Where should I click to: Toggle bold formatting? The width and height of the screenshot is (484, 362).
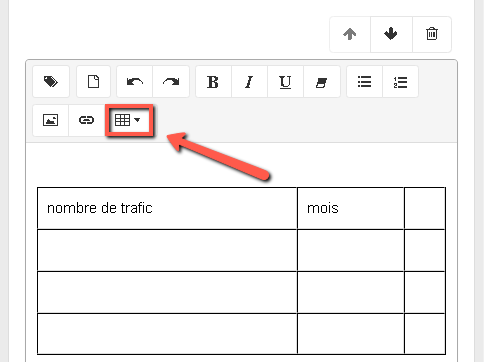tap(213, 82)
